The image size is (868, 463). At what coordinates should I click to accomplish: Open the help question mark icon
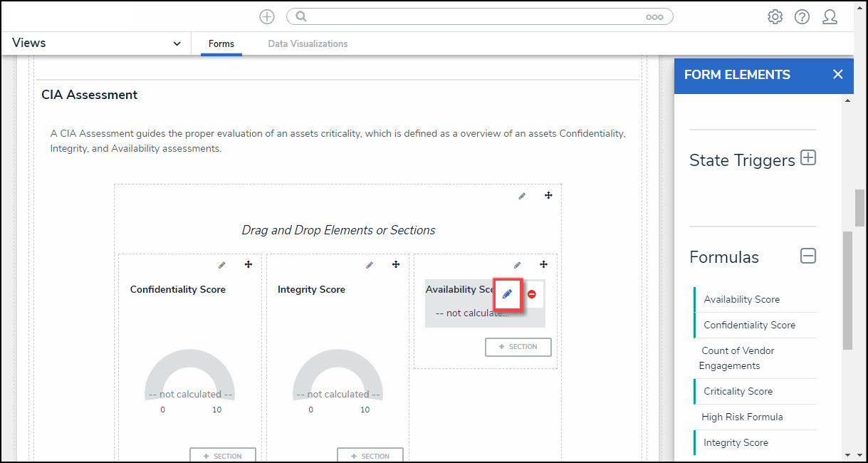(x=802, y=17)
